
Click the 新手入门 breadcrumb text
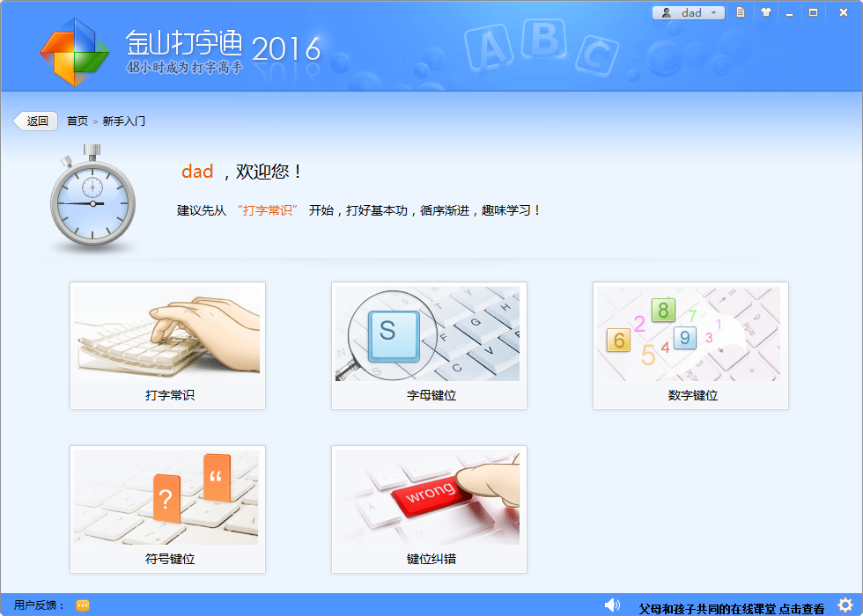pyautogui.click(x=124, y=121)
